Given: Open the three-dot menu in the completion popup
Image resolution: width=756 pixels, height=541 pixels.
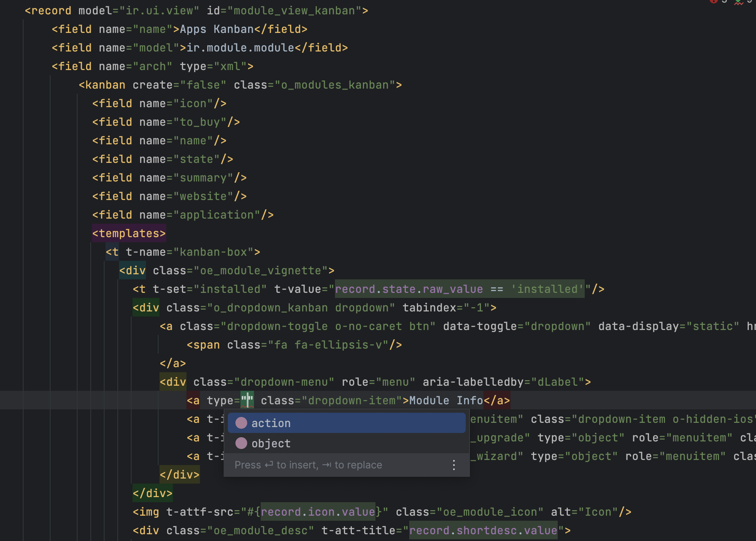Looking at the screenshot, I should (x=454, y=465).
